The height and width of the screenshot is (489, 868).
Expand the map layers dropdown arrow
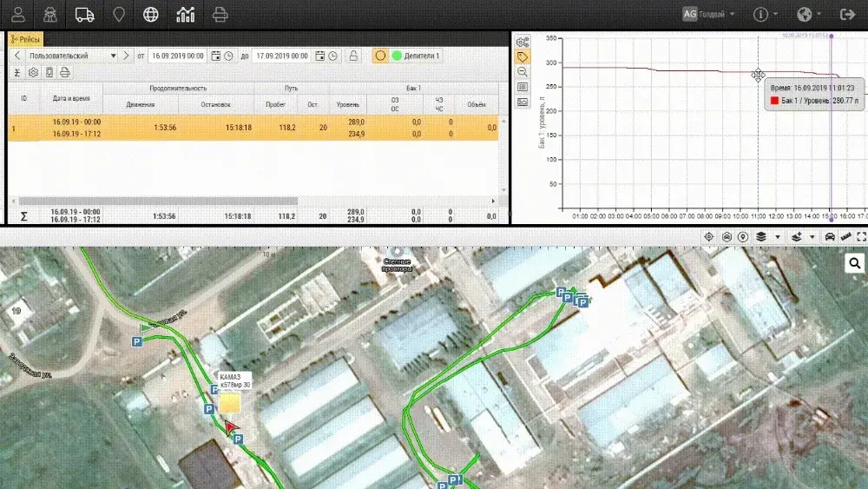[x=777, y=237]
